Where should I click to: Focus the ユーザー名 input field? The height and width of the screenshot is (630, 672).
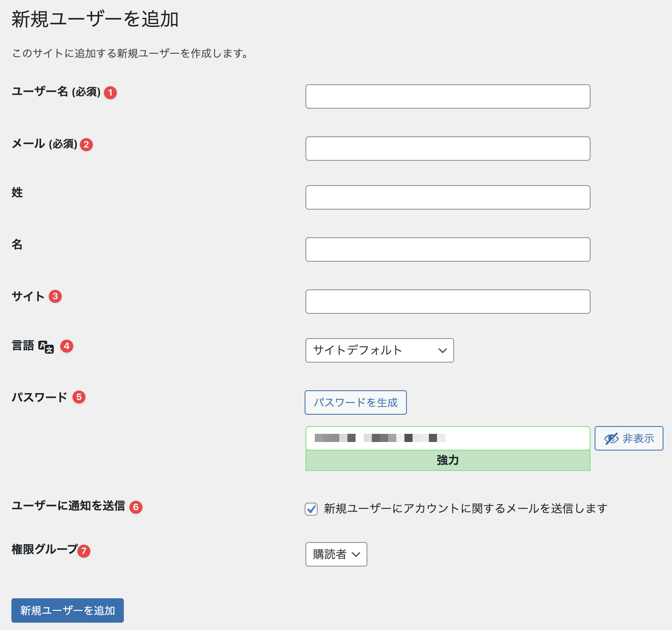(448, 96)
